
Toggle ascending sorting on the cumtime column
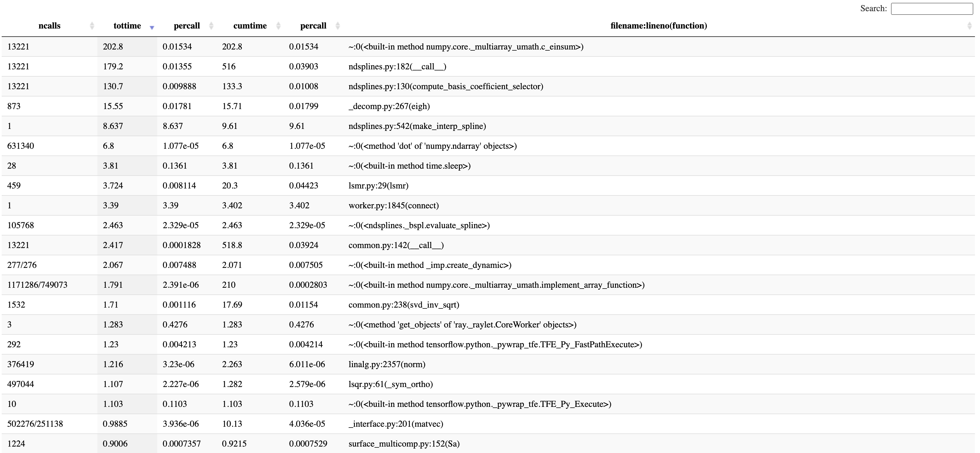point(278,23)
